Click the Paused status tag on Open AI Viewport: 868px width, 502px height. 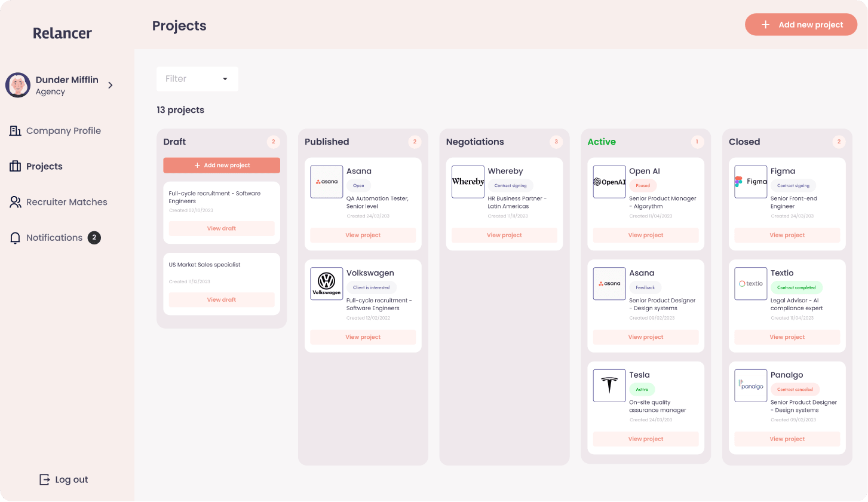point(643,186)
